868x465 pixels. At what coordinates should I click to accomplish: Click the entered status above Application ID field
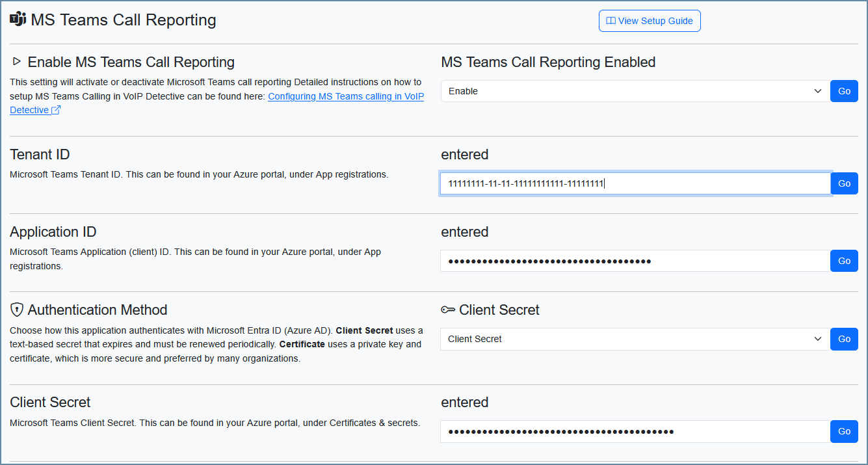click(x=465, y=232)
